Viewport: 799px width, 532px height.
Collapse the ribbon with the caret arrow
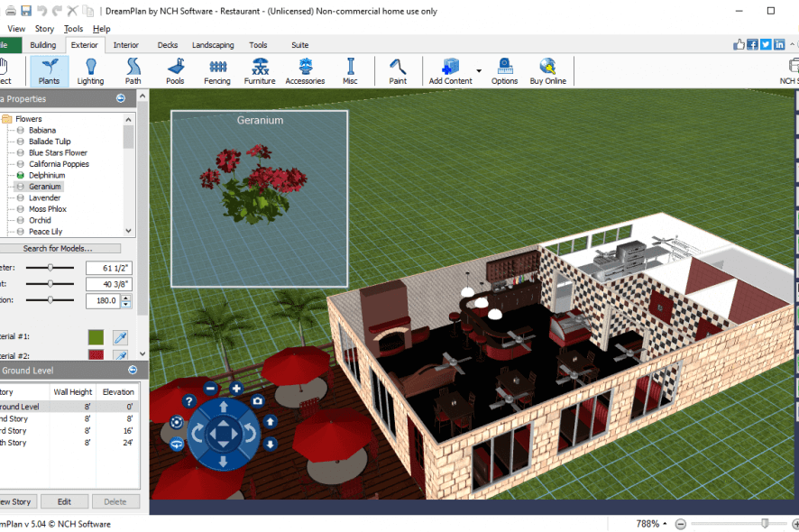click(792, 45)
